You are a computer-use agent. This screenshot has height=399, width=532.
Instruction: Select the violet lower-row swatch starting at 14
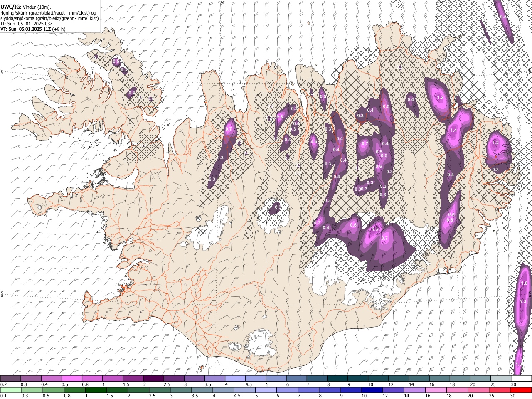(415, 390)
